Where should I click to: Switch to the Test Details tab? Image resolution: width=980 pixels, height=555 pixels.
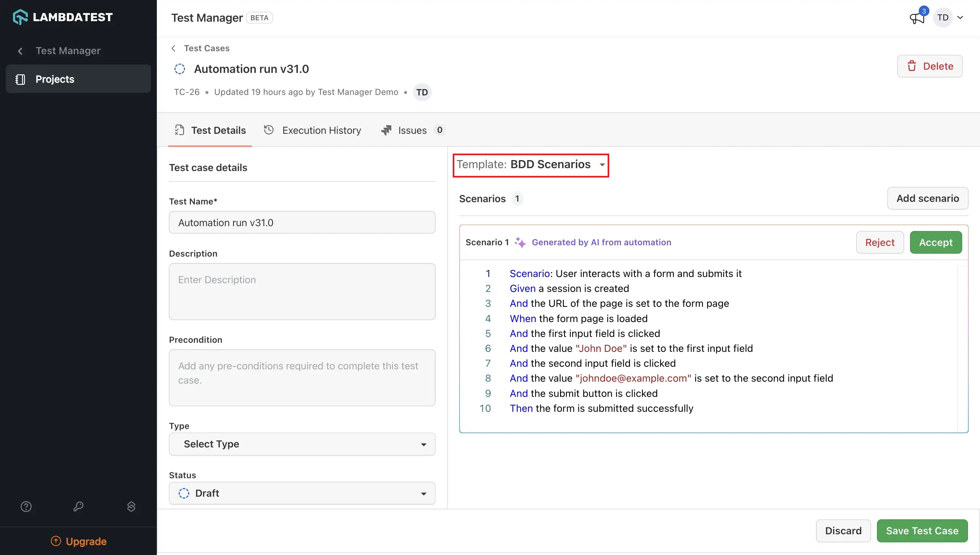210,130
